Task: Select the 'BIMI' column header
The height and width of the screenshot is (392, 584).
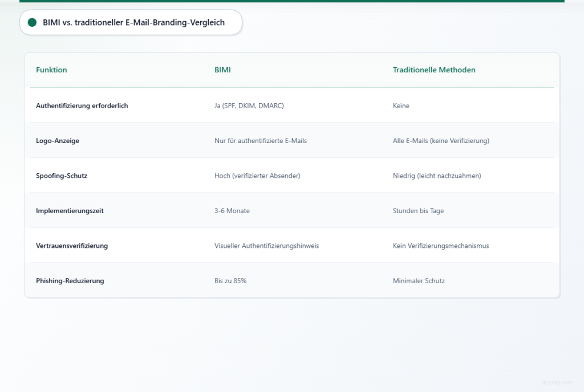Action: point(222,70)
